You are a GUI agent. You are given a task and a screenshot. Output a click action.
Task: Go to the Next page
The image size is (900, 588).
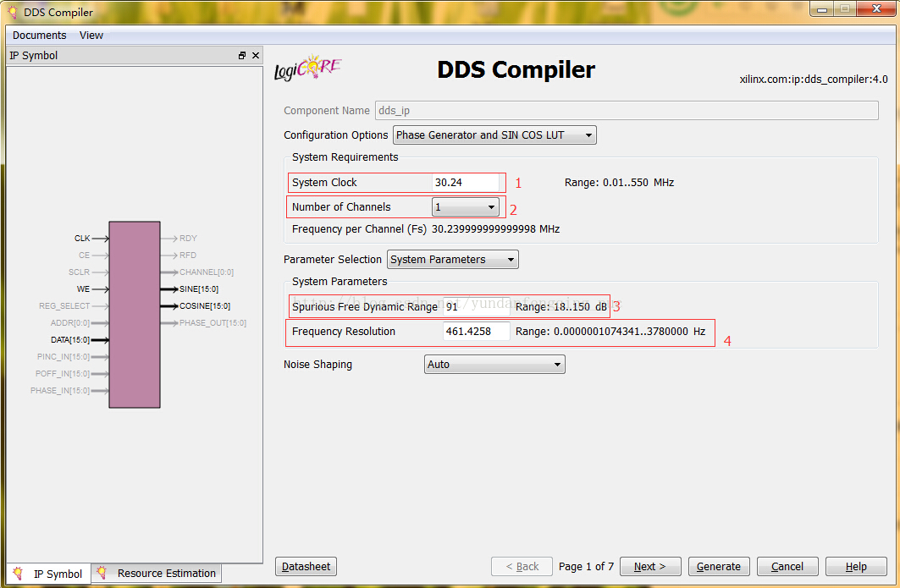pyautogui.click(x=650, y=567)
